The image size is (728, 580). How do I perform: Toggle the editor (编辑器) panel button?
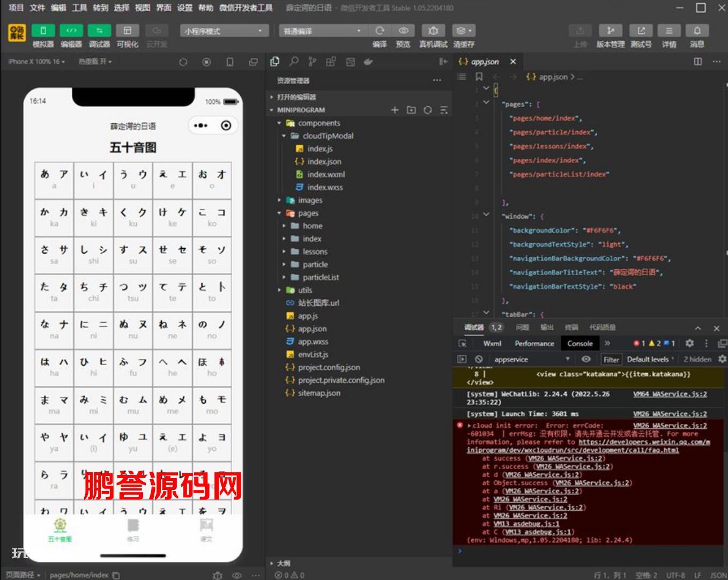[71, 31]
